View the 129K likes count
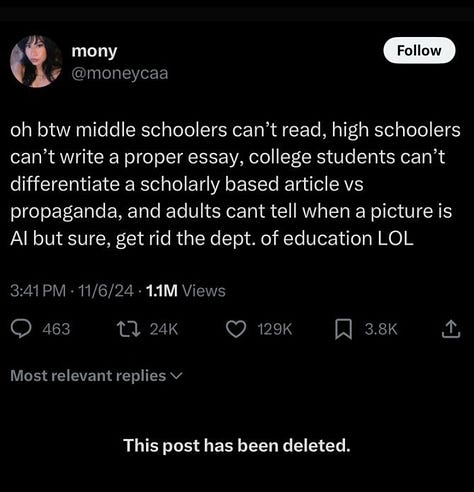Screen dimensions: 474x492 click(x=275, y=329)
